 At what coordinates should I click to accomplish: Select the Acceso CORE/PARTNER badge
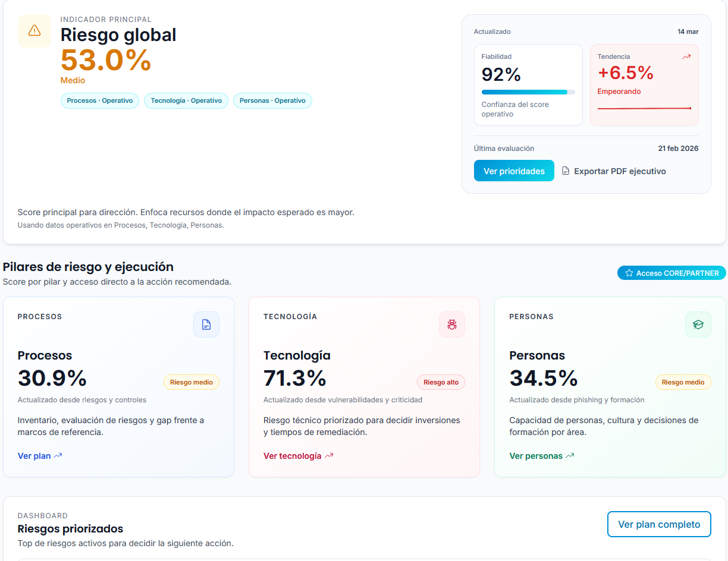tap(671, 273)
